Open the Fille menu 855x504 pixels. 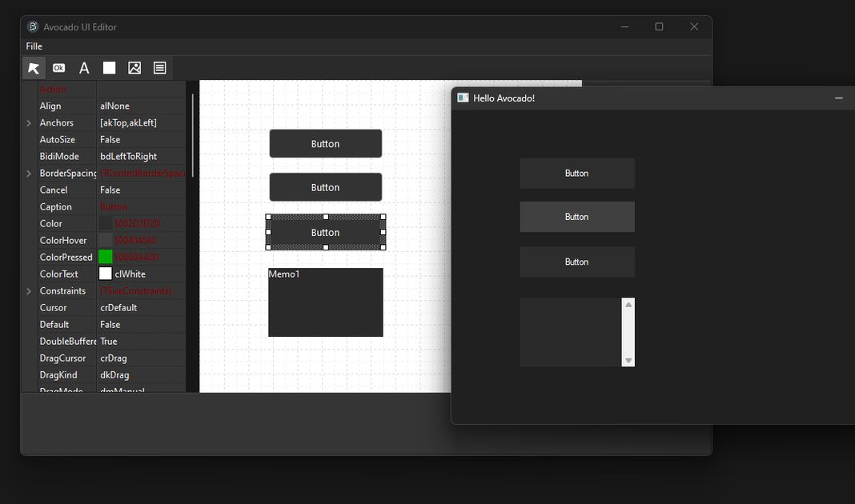pos(34,46)
